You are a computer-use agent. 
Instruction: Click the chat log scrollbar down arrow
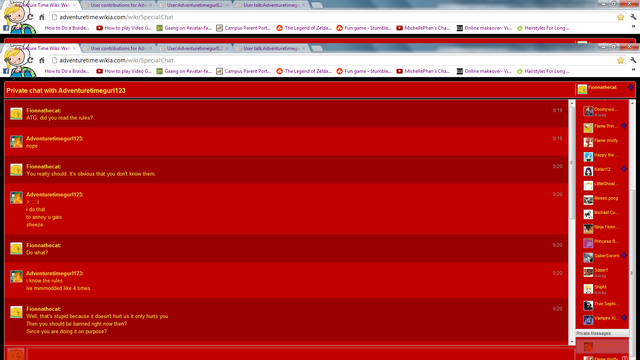click(572, 342)
